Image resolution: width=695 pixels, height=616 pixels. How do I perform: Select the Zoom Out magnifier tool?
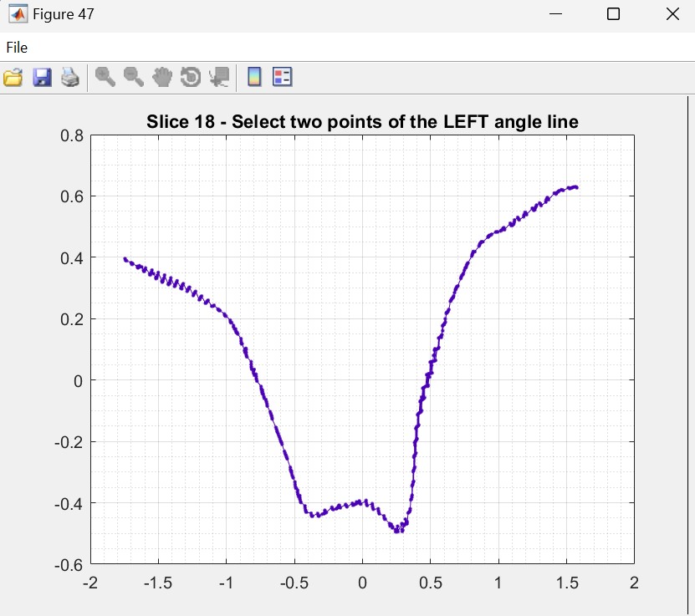(x=134, y=78)
